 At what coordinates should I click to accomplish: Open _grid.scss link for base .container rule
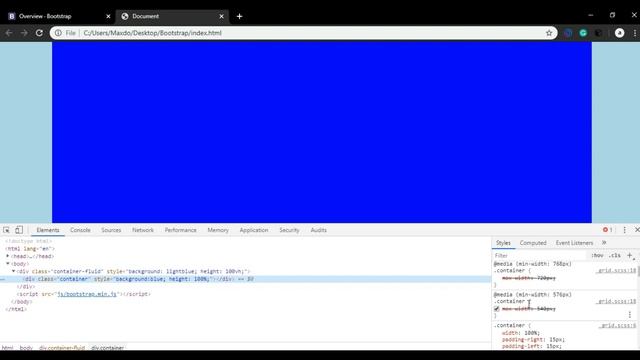pos(618,326)
